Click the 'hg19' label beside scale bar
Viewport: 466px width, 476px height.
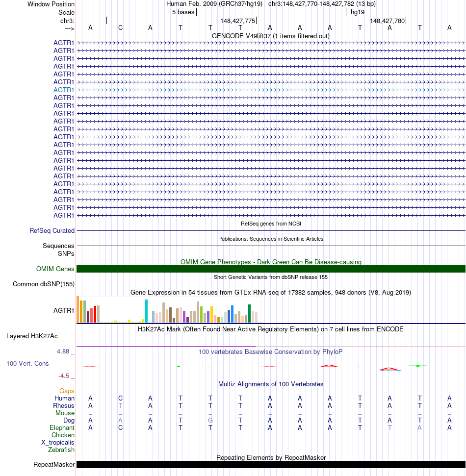tap(358, 12)
